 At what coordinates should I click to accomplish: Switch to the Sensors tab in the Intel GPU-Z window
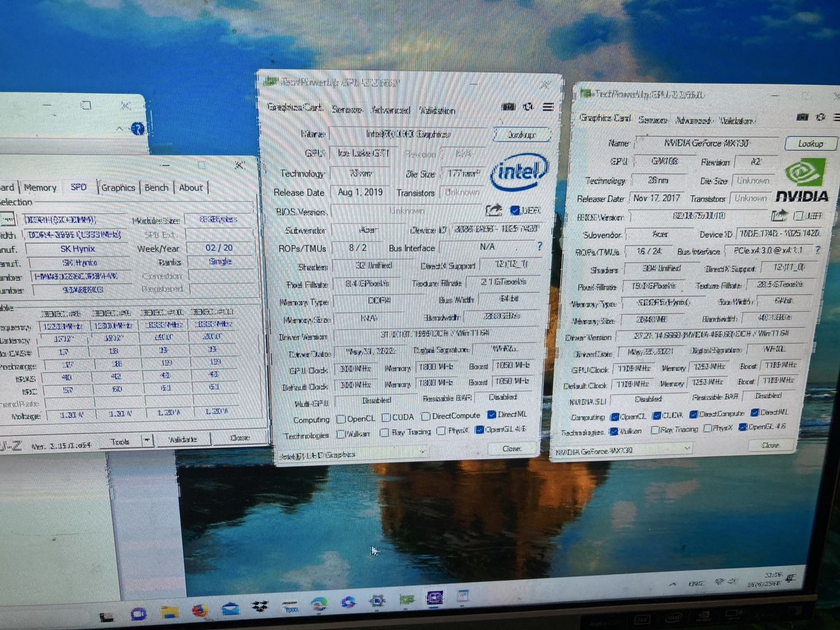click(x=347, y=110)
